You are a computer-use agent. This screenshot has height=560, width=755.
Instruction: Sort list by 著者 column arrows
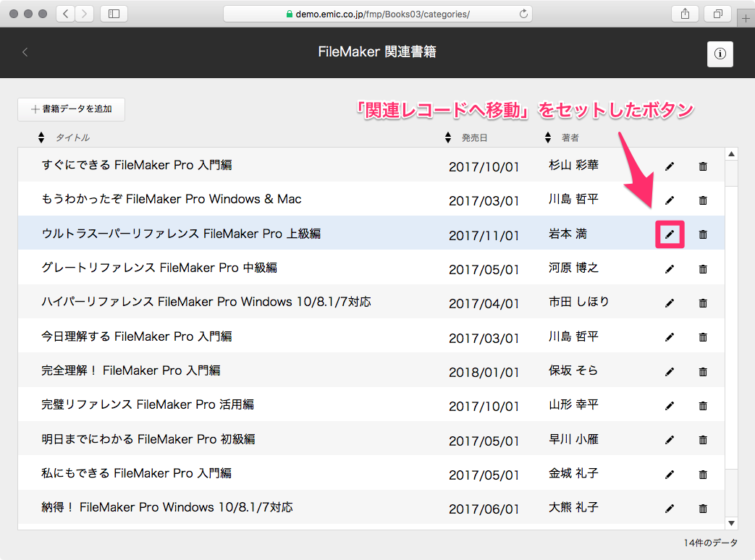(x=548, y=137)
